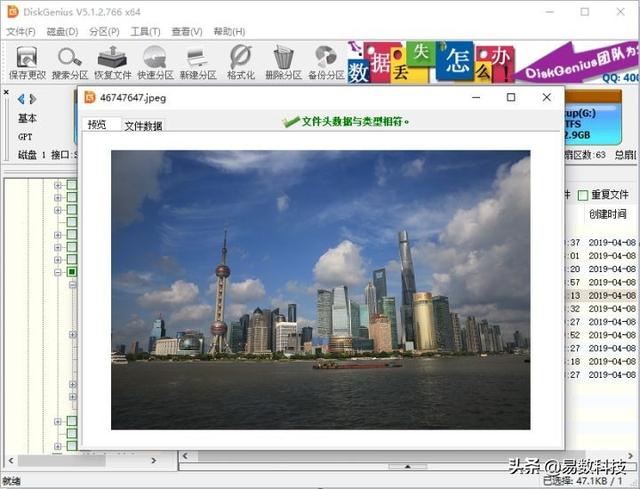The width and height of the screenshot is (640, 489).
Task: Click left arrow of file list scrollbar
Action: click(185, 456)
